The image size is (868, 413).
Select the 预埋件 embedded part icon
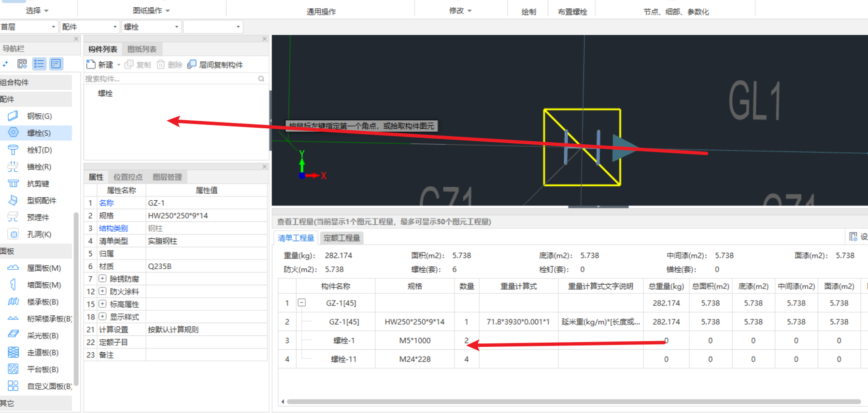[x=13, y=217]
